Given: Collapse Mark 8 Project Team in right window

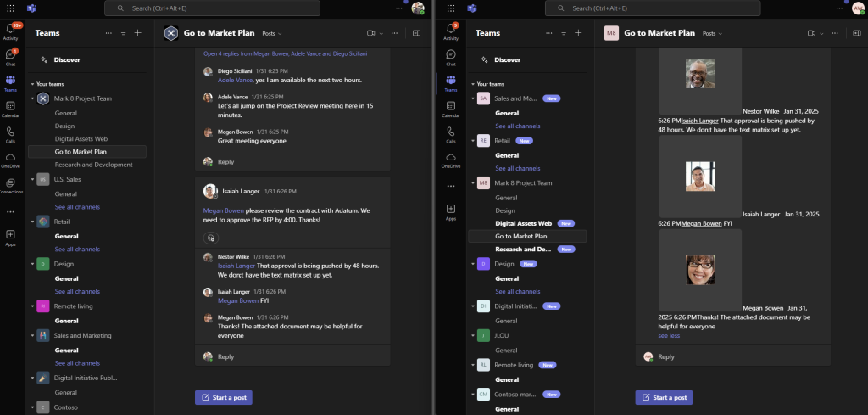Looking at the screenshot, I should click(x=473, y=182).
